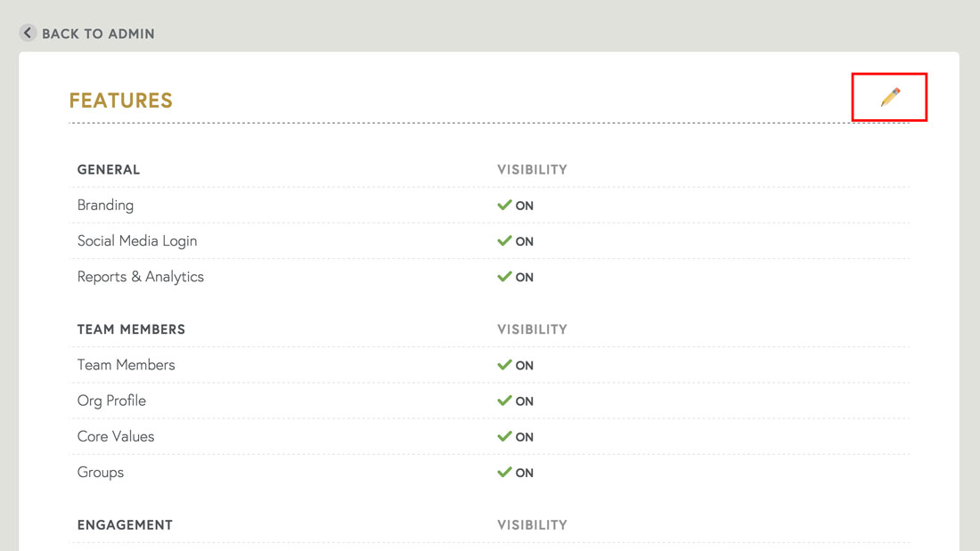The width and height of the screenshot is (980, 551).
Task: Click the green checkmark for Org Profile
Action: point(504,401)
